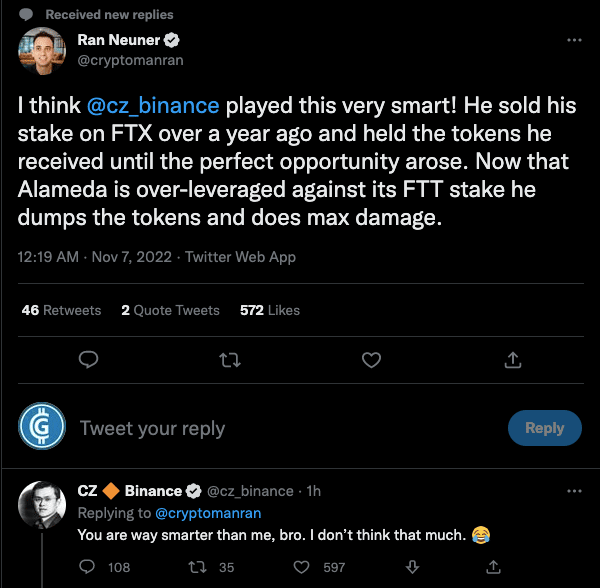The height and width of the screenshot is (588, 600).
Task: Retweet Ran Neuner's main tweet
Action: (229, 359)
